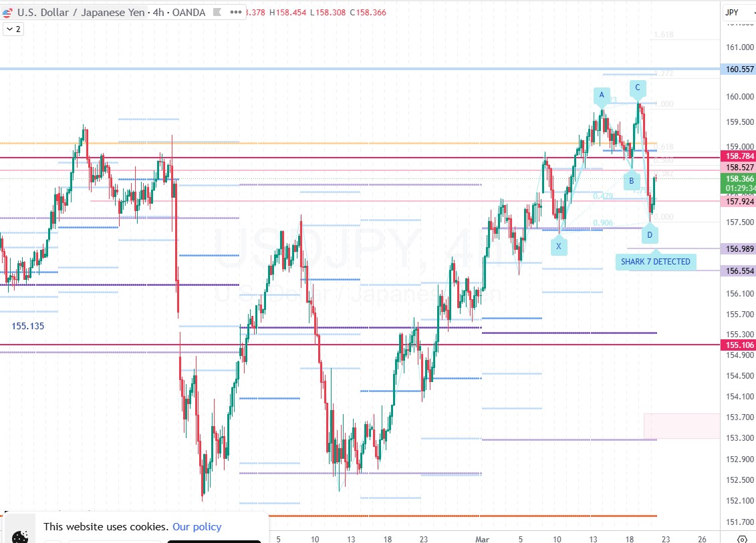The width and height of the screenshot is (756, 543).
Task: Click pattern point marker A
Action: [602, 96]
